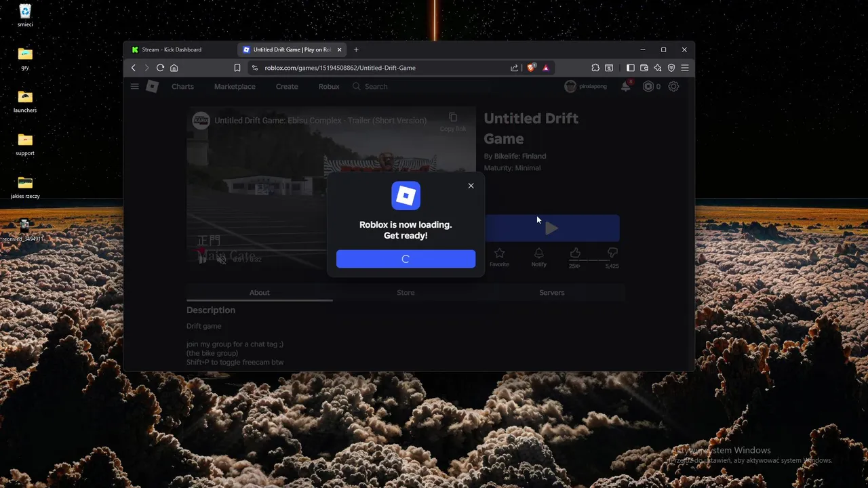Open the Brave Shields lion icon
Viewport: 868px width, 488px height.
click(531, 68)
